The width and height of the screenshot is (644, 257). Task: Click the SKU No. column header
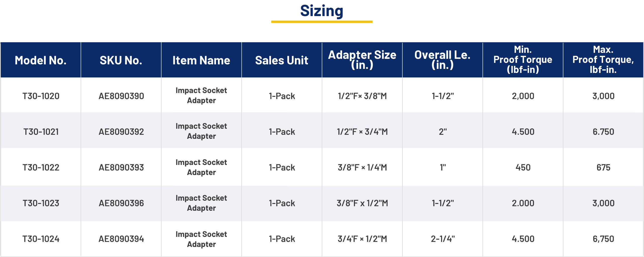point(121,60)
